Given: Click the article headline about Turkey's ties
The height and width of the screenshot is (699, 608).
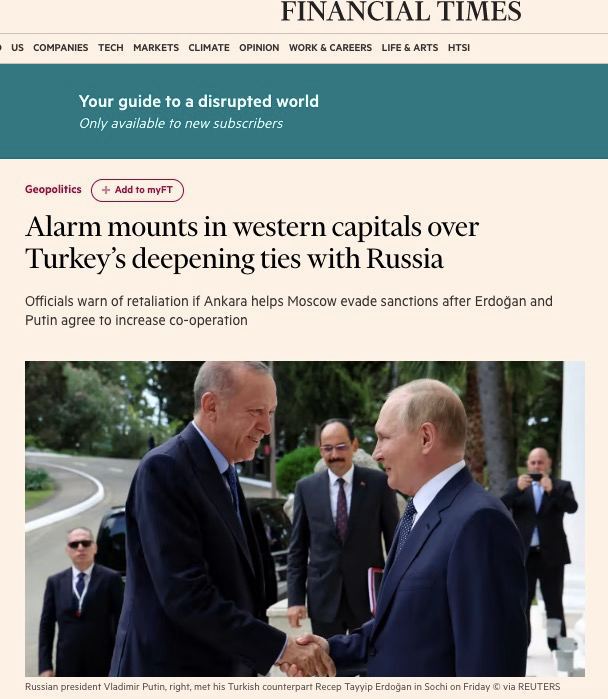Looking at the screenshot, I should point(252,243).
